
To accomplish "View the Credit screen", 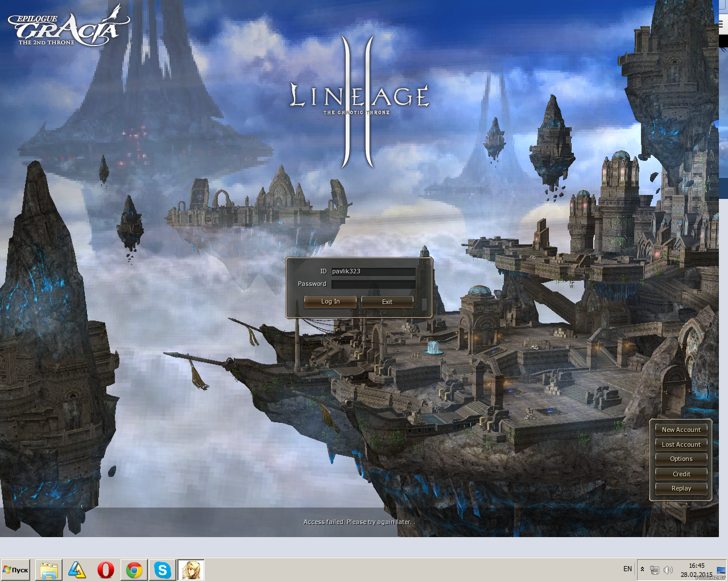I will pos(681,474).
